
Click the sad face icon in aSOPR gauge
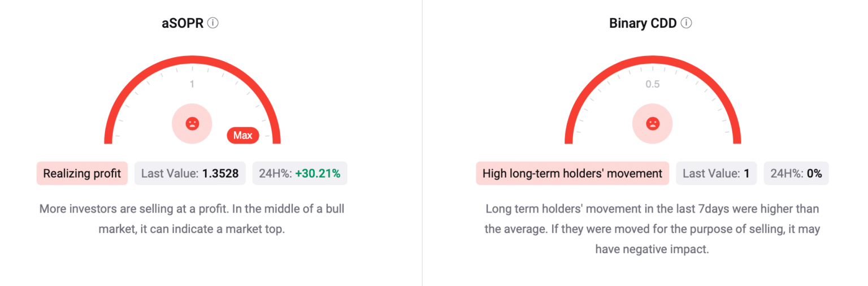click(x=192, y=123)
